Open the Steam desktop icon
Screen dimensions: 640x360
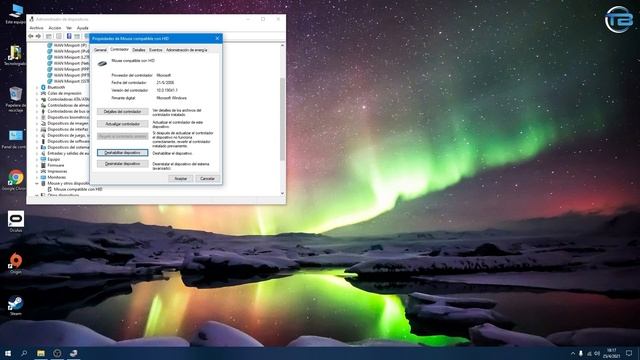click(16, 304)
